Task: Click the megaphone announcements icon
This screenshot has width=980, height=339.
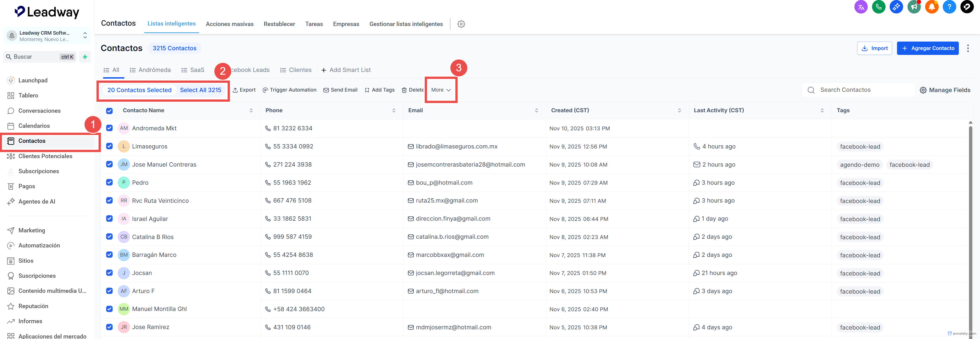Action: (914, 7)
